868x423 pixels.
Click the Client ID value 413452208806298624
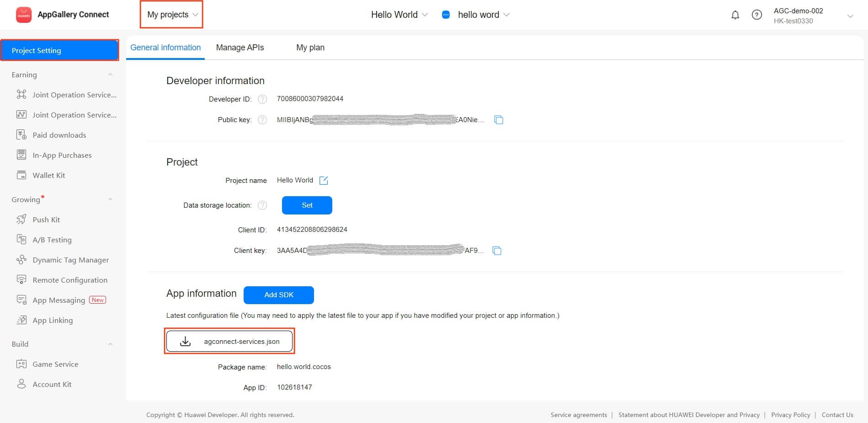point(312,230)
